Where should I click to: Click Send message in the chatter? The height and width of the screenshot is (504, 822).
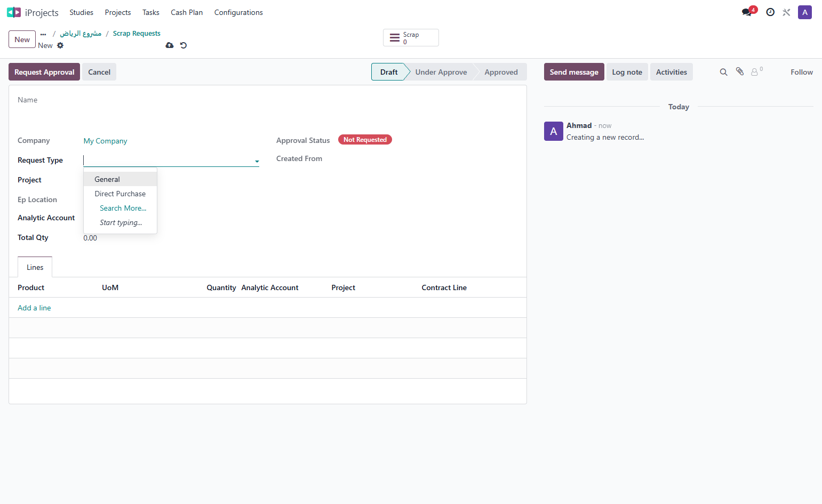[574, 72]
